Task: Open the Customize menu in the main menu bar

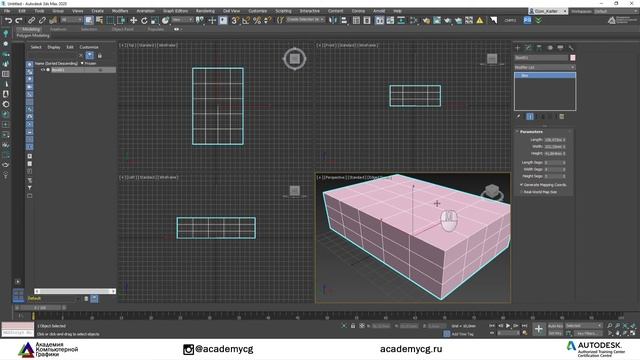Action: (258, 11)
